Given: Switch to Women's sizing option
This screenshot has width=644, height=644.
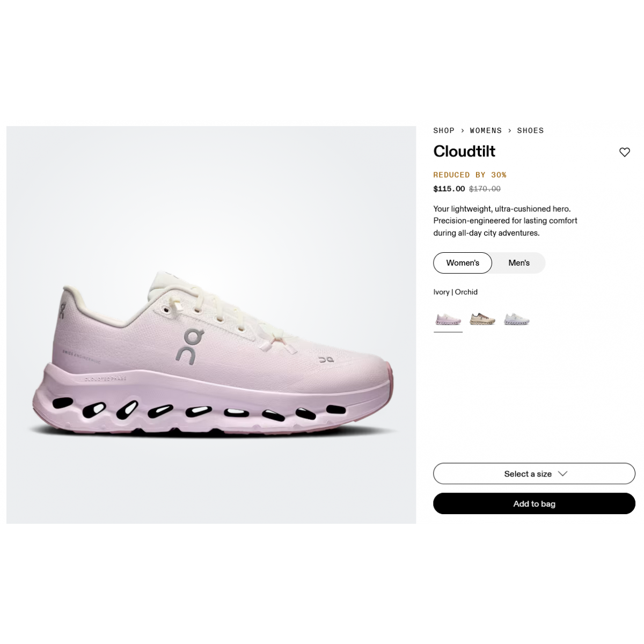Looking at the screenshot, I should point(463,263).
